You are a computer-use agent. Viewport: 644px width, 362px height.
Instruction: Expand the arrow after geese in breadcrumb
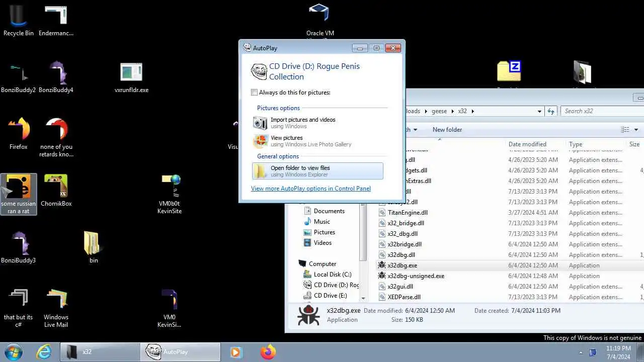pyautogui.click(x=452, y=111)
